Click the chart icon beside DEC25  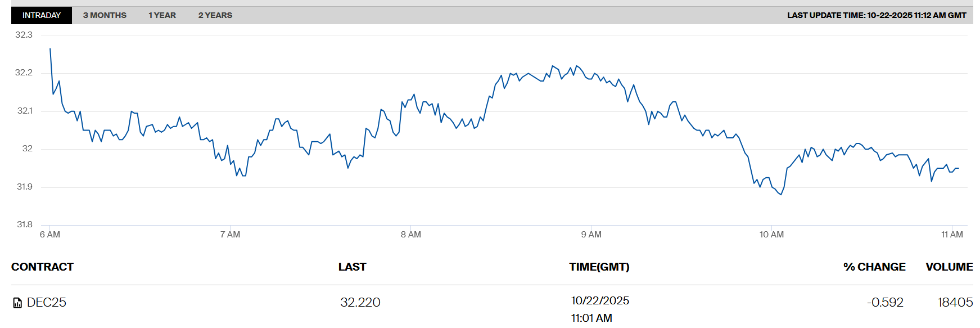(x=17, y=303)
